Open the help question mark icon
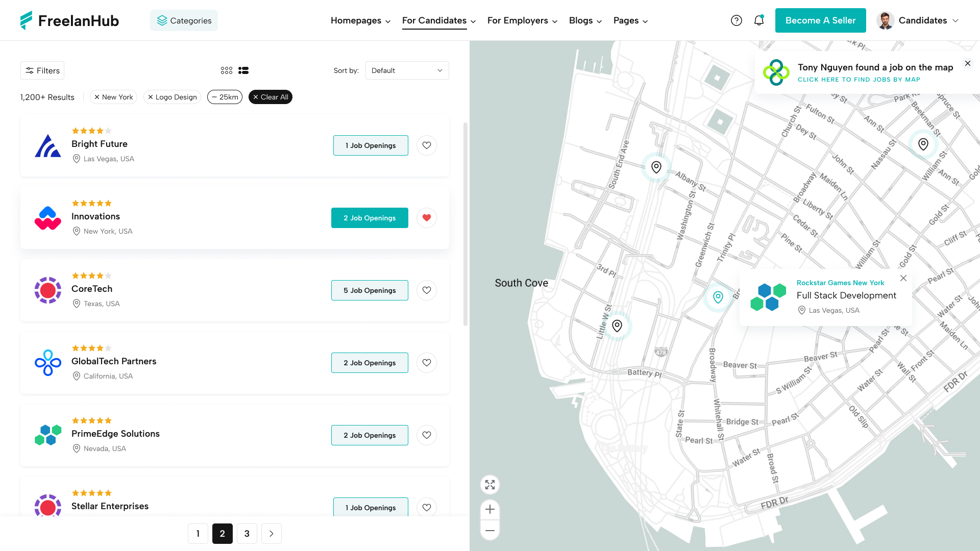 (x=737, y=20)
